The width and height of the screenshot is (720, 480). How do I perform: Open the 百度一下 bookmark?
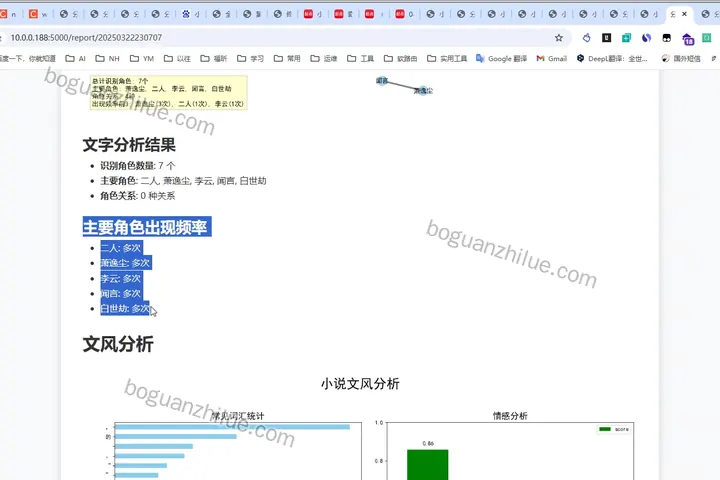point(28,58)
